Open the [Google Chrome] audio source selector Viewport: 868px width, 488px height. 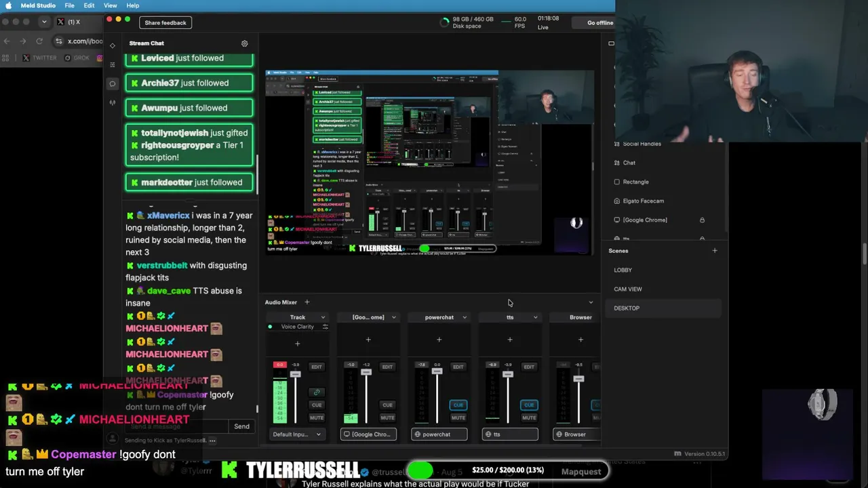pyautogui.click(x=368, y=434)
